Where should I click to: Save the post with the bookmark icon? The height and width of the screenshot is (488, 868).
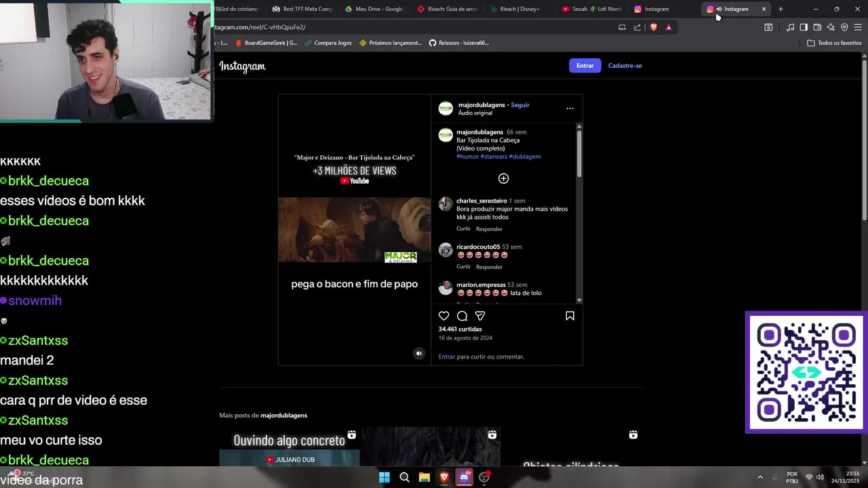point(570,316)
